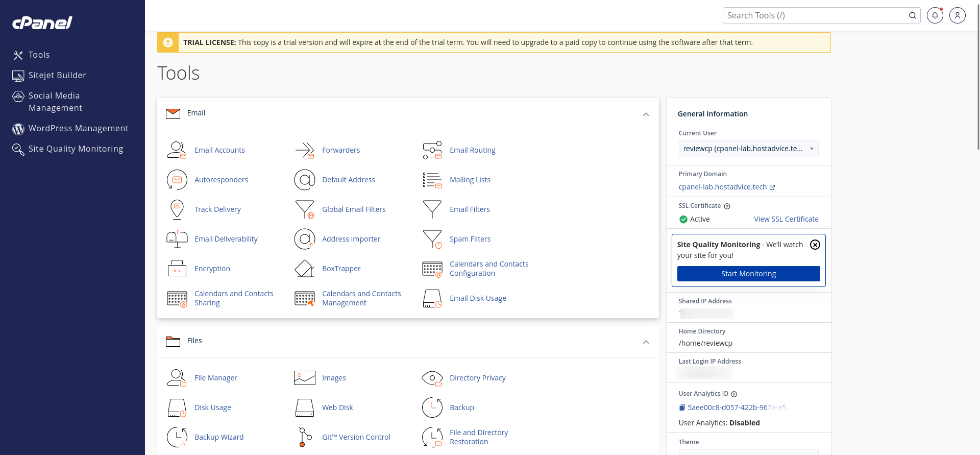Open the Spam Filters funnel icon
The height and width of the screenshot is (455, 980).
pyautogui.click(x=432, y=239)
